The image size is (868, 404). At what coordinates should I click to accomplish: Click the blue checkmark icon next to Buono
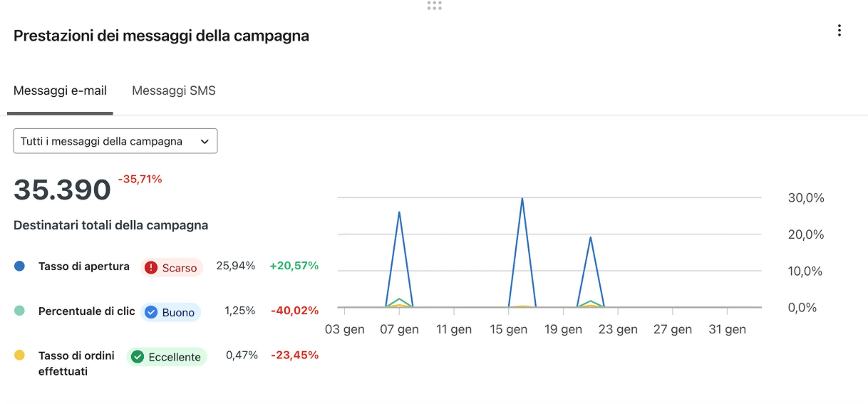(x=152, y=312)
